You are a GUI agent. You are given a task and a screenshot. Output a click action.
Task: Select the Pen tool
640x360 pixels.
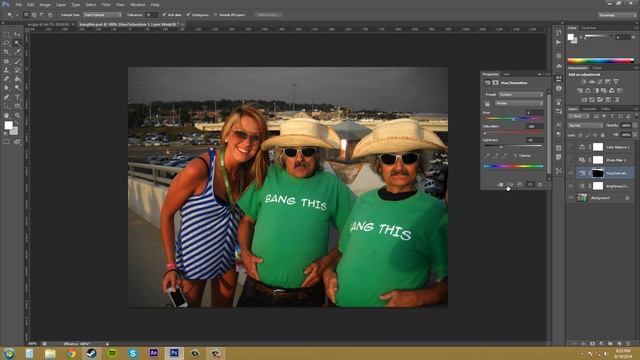(6, 97)
